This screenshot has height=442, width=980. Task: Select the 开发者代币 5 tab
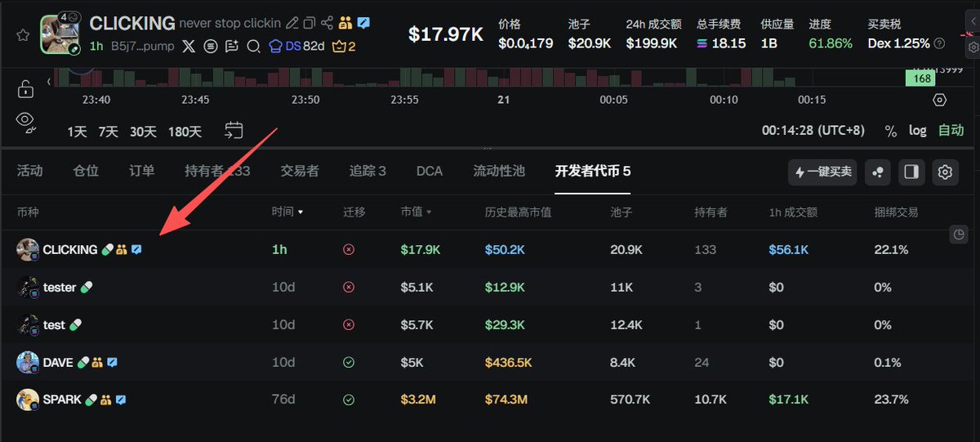[x=593, y=171]
